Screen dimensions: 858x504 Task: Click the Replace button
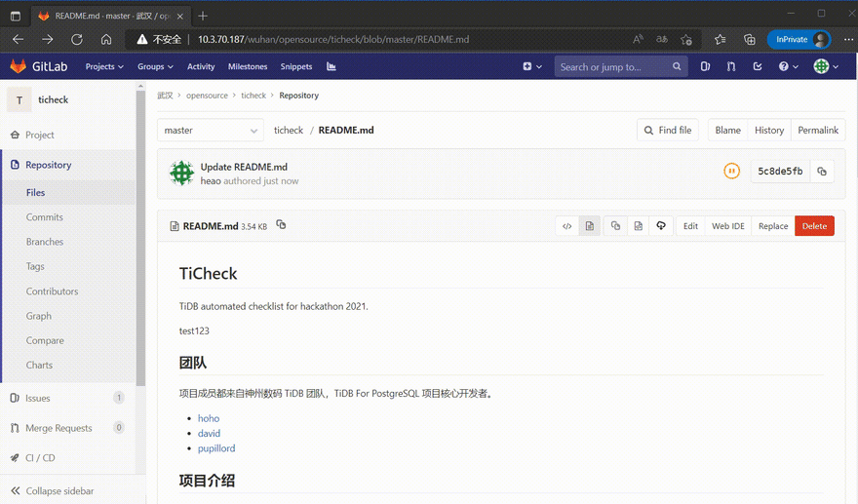(x=773, y=226)
